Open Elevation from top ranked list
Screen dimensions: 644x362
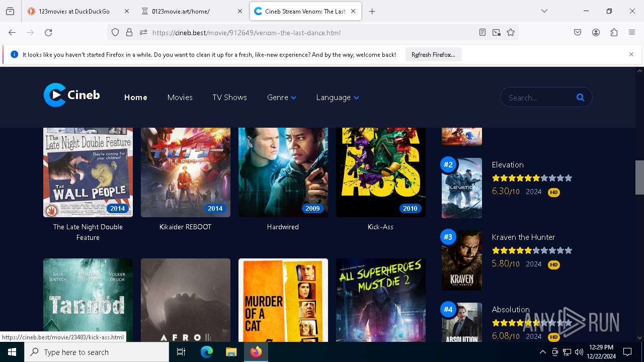click(508, 164)
